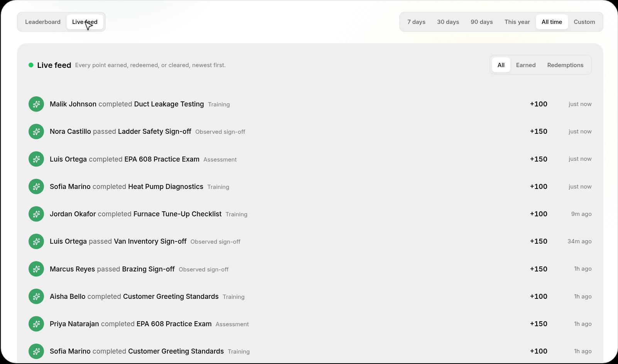Filter the feed to Redemptions
This screenshot has width=618, height=364.
click(x=565, y=65)
